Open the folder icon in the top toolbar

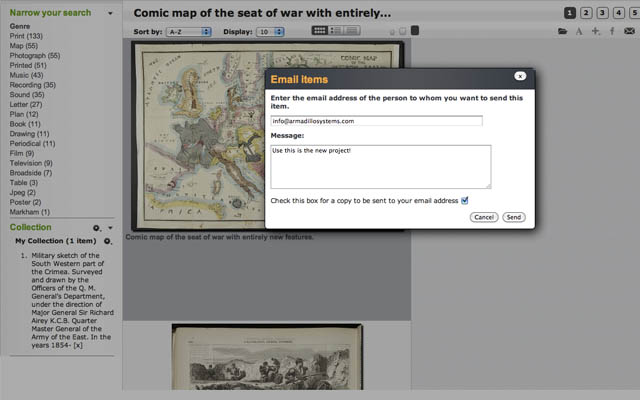coord(562,31)
